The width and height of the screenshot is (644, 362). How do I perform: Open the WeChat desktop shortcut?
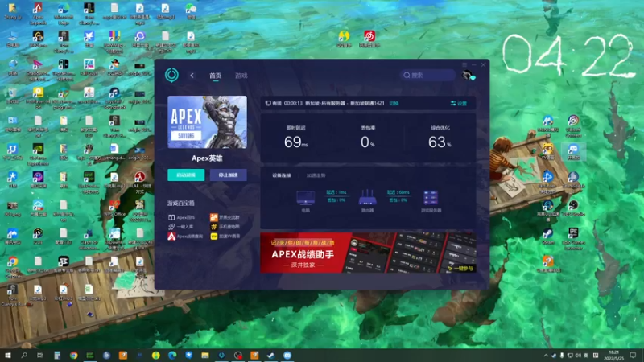click(x=191, y=11)
